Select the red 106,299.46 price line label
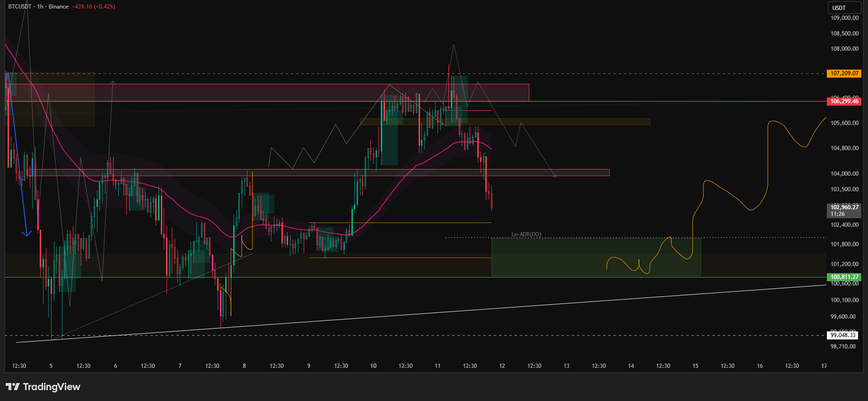Screen dimensions: 868x401 click(x=844, y=101)
